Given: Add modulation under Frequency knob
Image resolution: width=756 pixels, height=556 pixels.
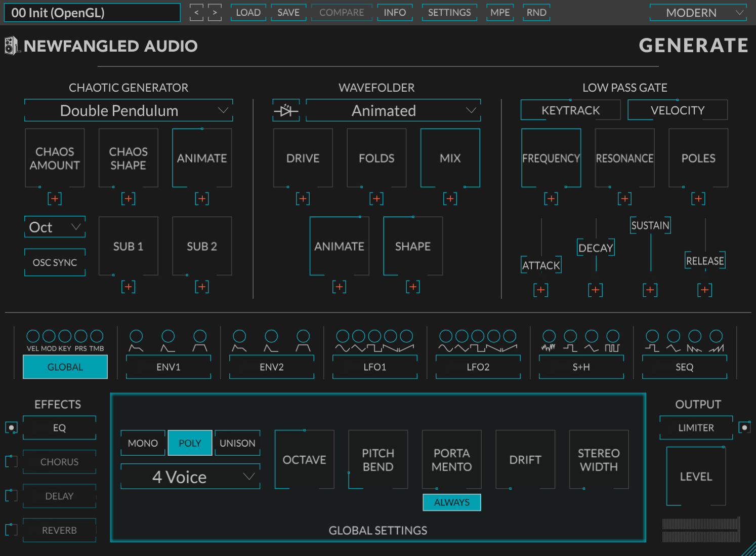Looking at the screenshot, I should pos(551,198).
